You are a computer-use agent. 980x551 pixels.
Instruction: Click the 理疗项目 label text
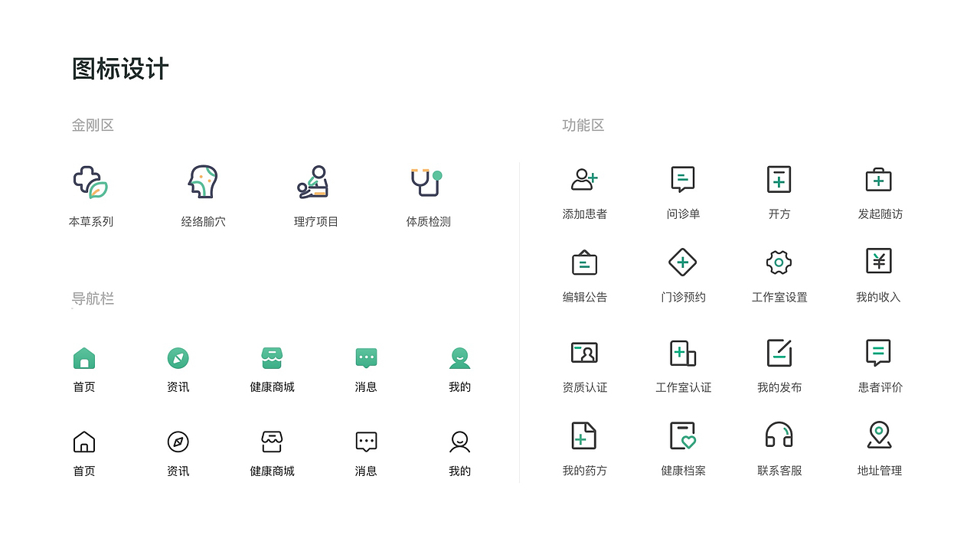pos(316,221)
